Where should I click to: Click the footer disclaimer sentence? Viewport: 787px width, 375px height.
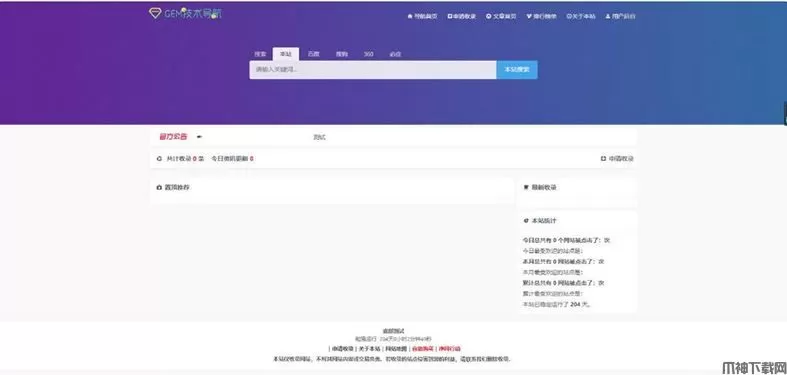(x=391, y=359)
